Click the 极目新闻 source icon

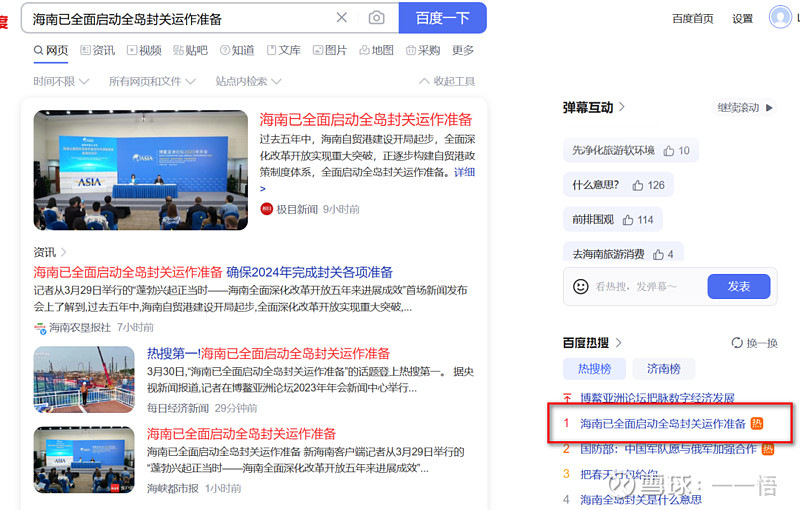click(266, 209)
